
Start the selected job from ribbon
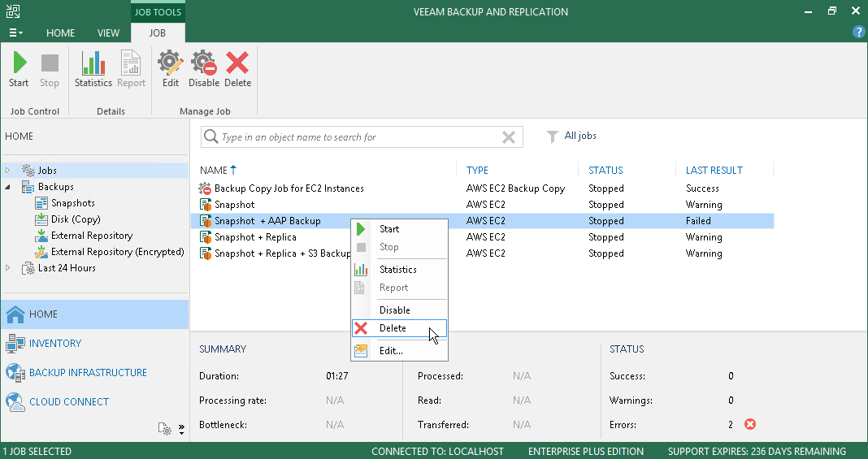[x=19, y=69]
